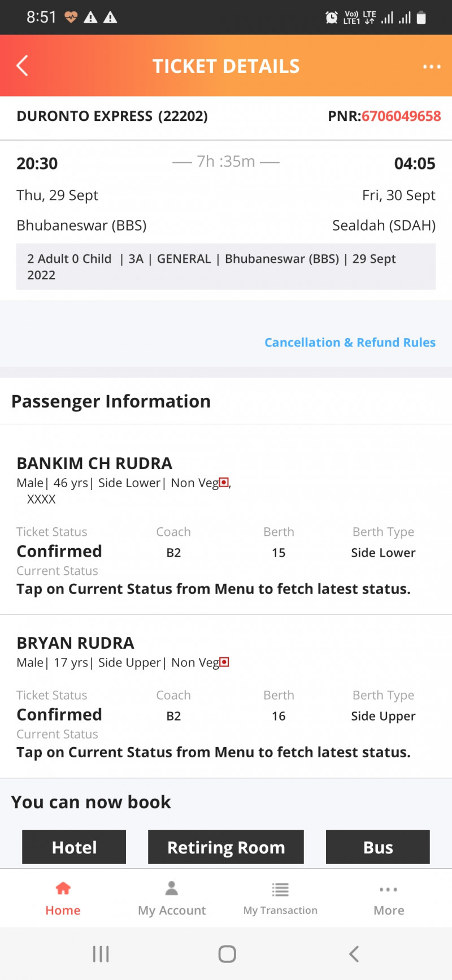Tap the More dots in bottom bar

pyautogui.click(x=389, y=890)
